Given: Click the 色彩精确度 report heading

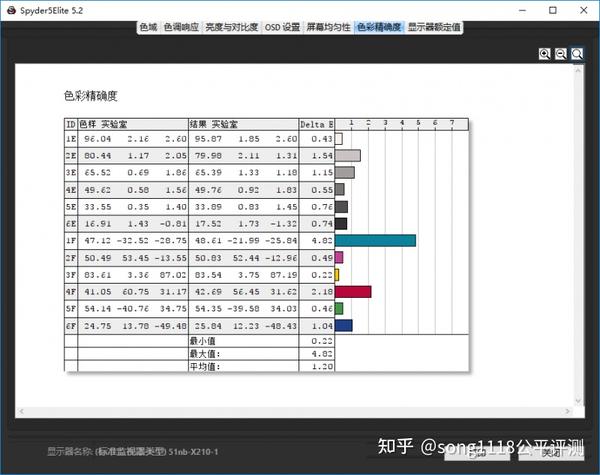Looking at the screenshot, I should coord(91,96).
